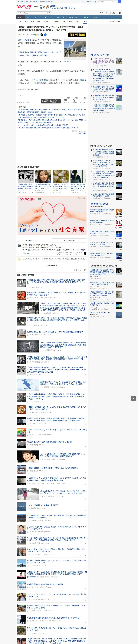Viewport: 138px width, 644px height.
Task: Open the 科学 category
Action: pyautogui.click(x=71, y=21)
